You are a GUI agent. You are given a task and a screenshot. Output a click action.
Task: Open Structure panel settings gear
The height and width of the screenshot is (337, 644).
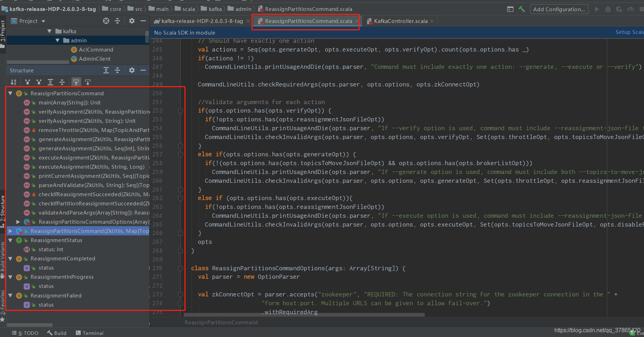point(132,70)
